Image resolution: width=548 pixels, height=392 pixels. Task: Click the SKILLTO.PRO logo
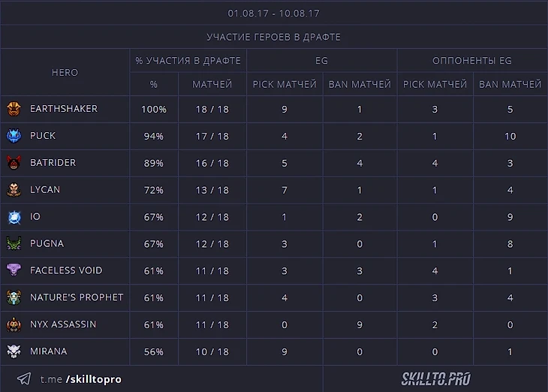click(435, 379)
